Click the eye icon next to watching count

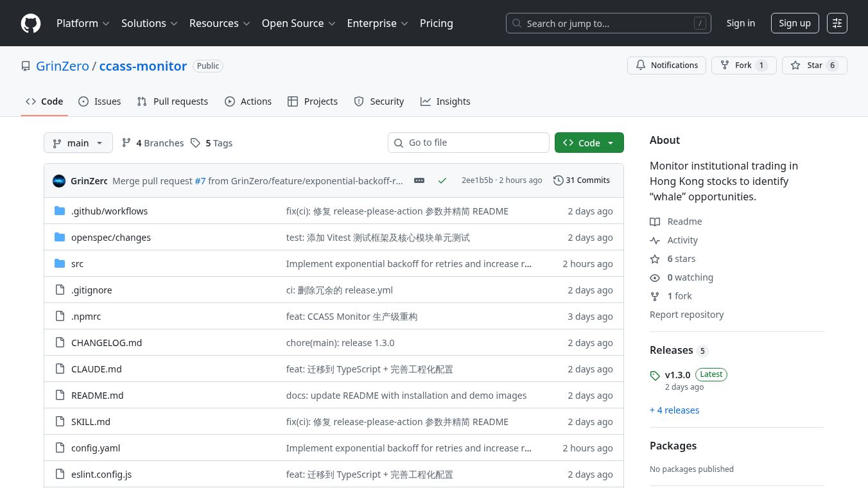tap(655, 277)
